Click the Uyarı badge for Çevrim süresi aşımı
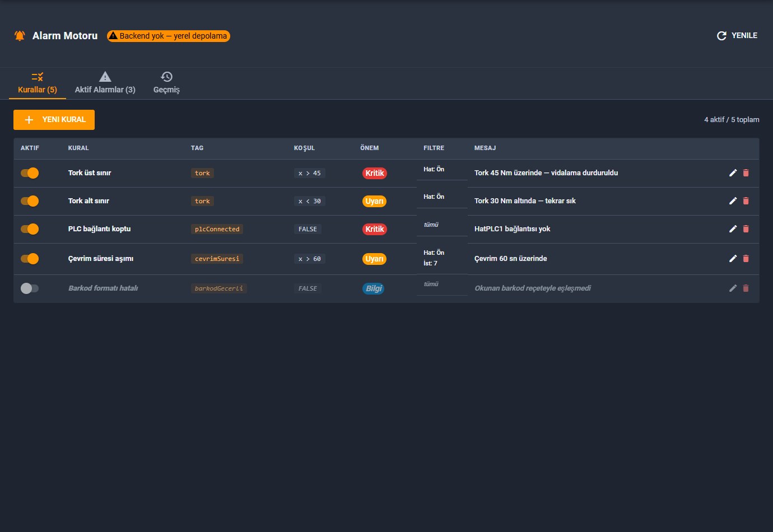The height and width of the screenshot is (532, 773). click(374, 259)
